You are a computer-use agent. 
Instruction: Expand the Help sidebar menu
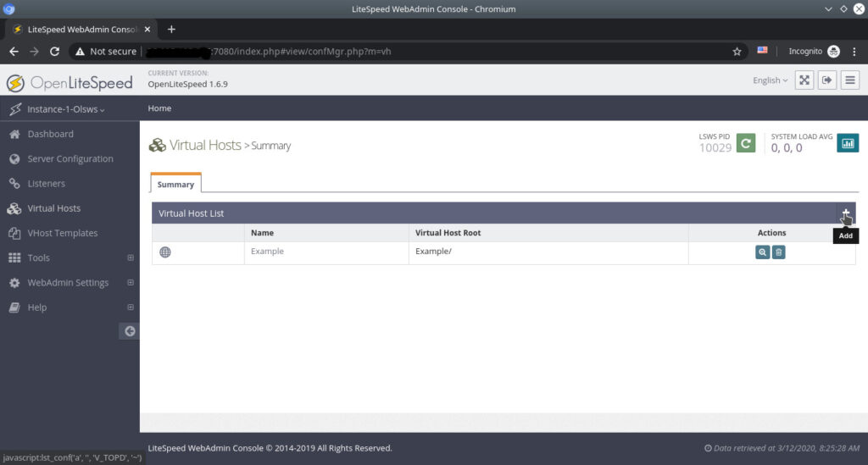[x=70, y=307]
